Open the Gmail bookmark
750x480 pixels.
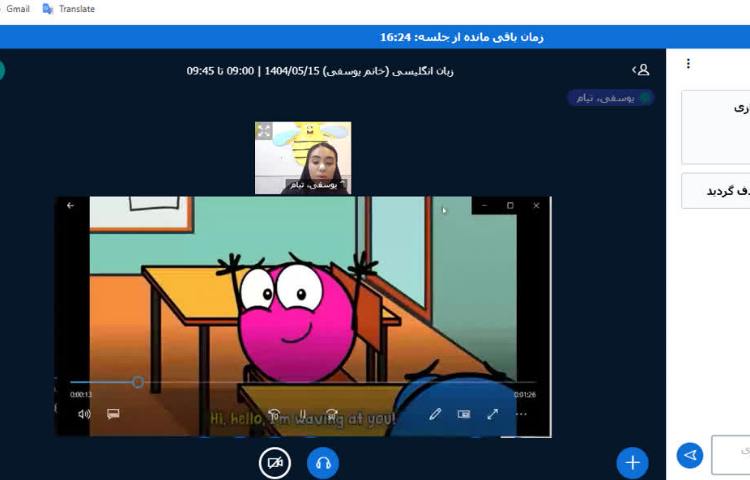coord(18,9)
